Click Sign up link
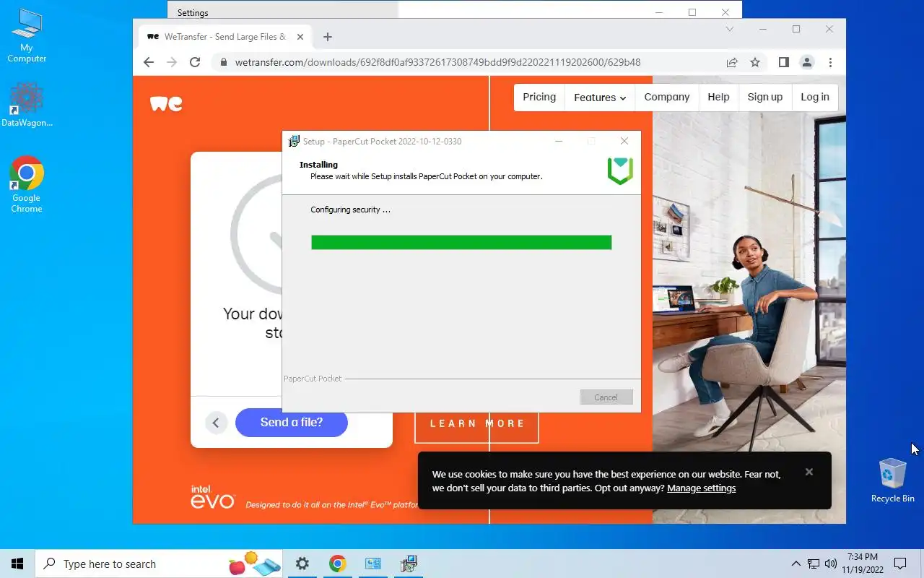Image resolution: width=924 pixels, height=578 pixels. pyautogui.click(x=765, y=97)
